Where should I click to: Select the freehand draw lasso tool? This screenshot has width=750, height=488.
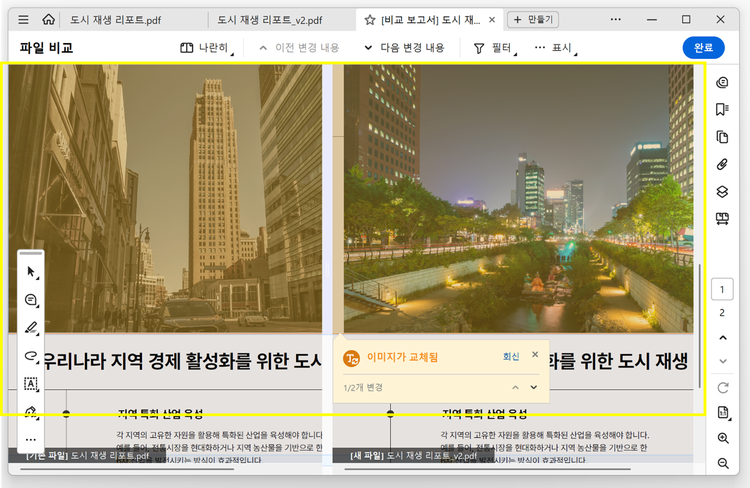pyautogui.click(x=31, y=355)
